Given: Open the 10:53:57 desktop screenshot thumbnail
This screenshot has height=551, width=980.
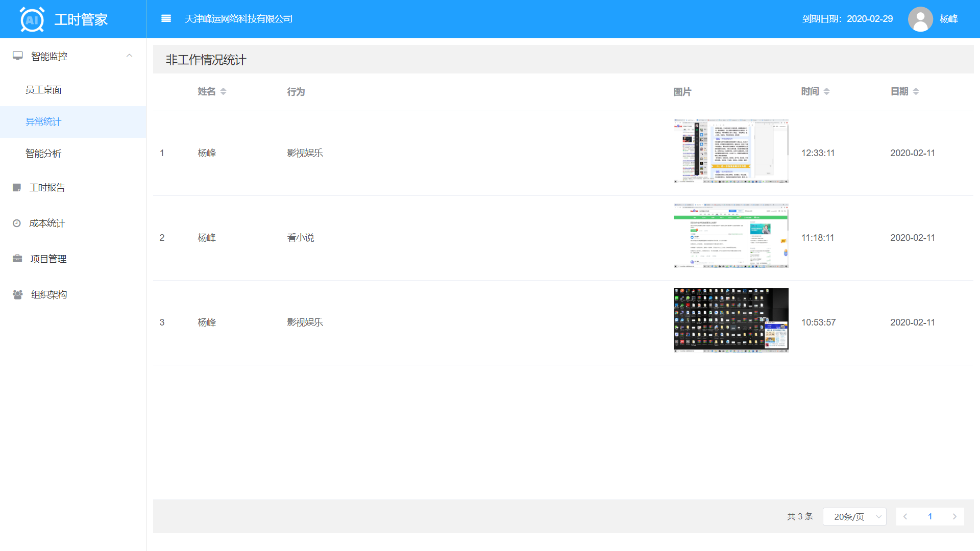Looking at the screenshot, I should tap(730, 320).
